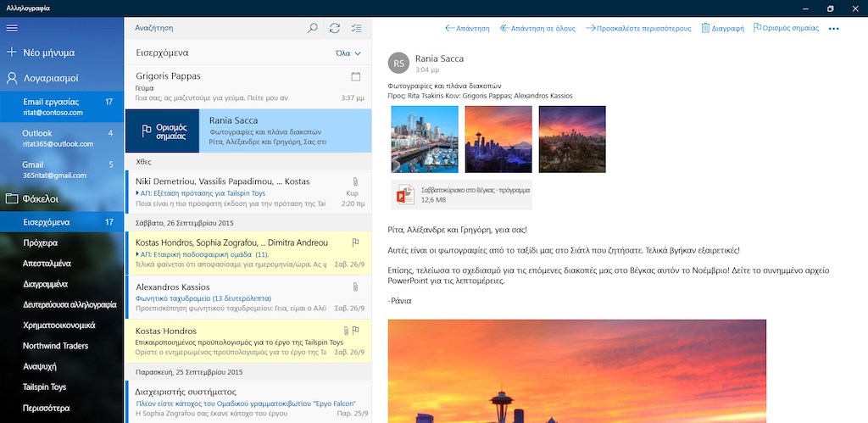This screenshot has width=868, height=423.
Task: Select the Northwind Traders folder
Action: coord(55,346)
